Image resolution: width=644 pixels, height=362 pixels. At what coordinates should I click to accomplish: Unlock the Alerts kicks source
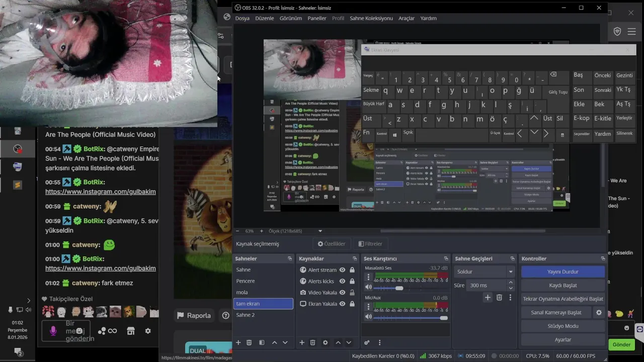pos(352,281)
